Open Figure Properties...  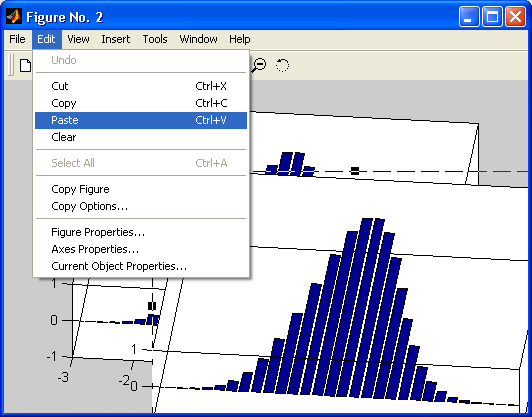tap(141, 232)
